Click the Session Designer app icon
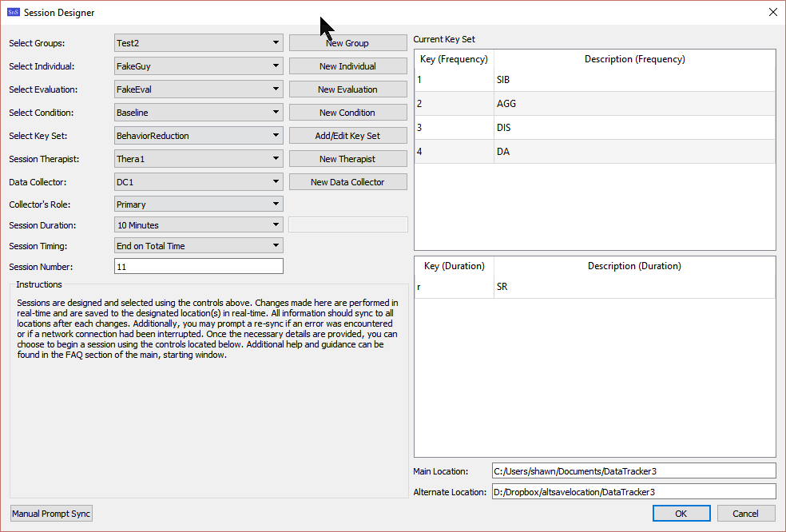This screenshot has width=786, height=532. click(x=13, y=12)
